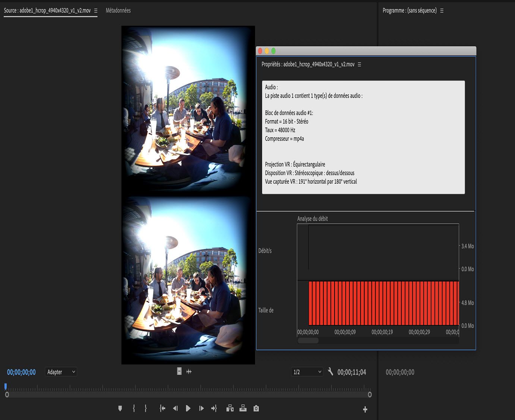Click the Drag Audio Only waveform icon
The height and width of the screenshot is (420, 515).
pos(189,372)
